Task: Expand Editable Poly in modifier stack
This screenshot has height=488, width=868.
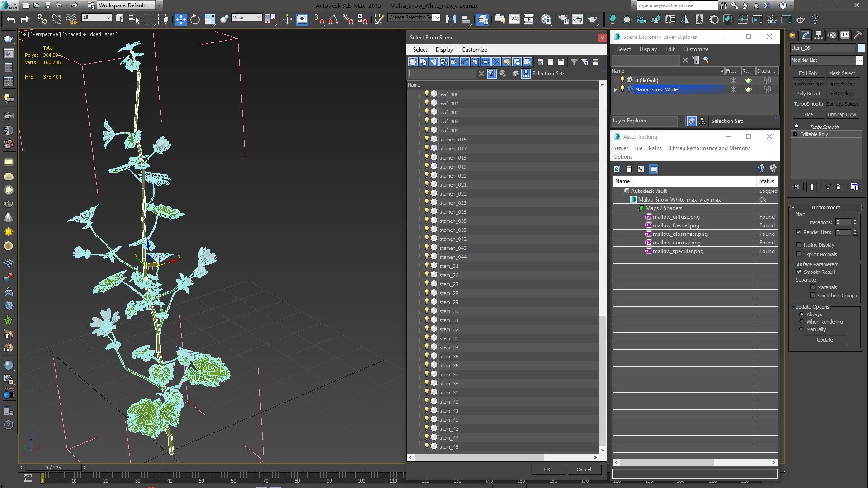Action: (796, 134)
